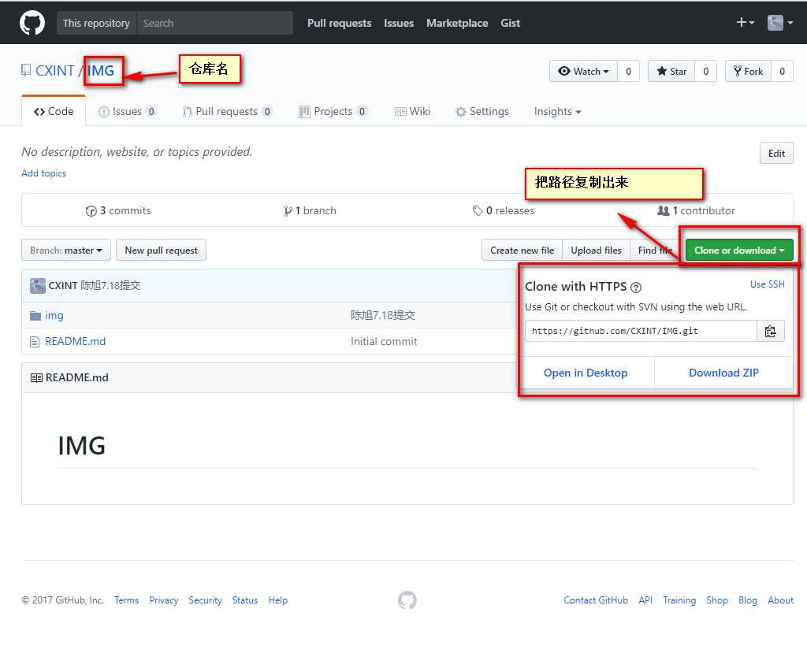Click the Fork button

749,72
